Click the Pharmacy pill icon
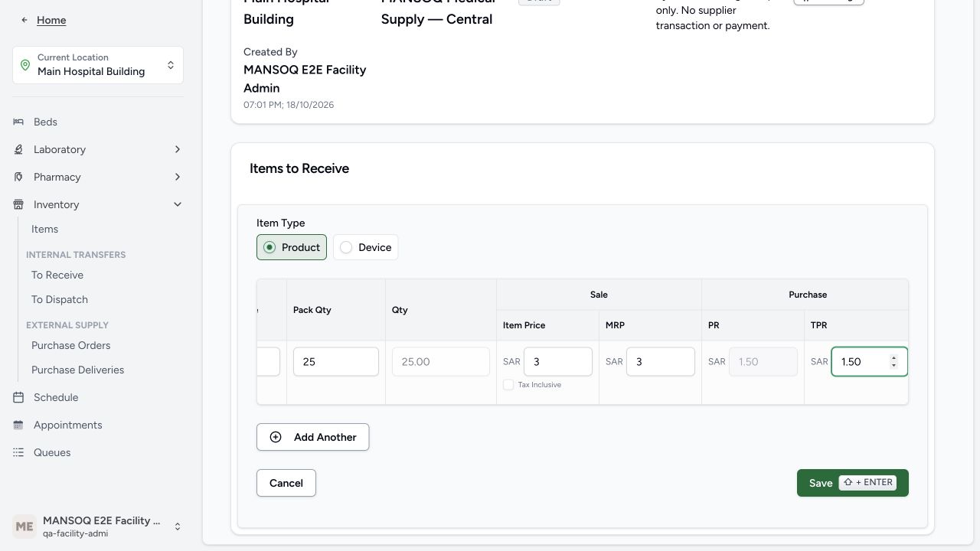The image size is (980, 551). (18, 177)
